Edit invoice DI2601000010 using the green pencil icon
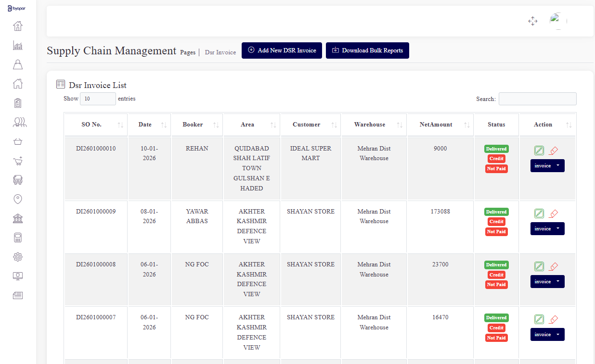Image resolution: width=595 pixels, height=364 pixels. pyautogui.click(x=539, y=150)
